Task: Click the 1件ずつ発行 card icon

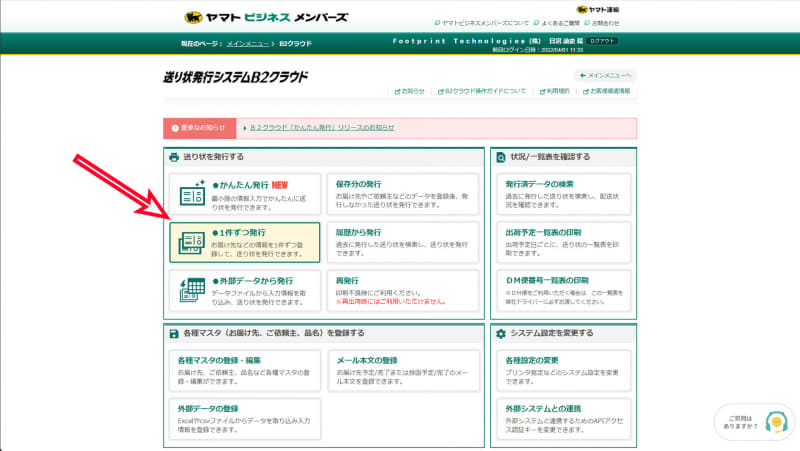Action: point(192,243)
